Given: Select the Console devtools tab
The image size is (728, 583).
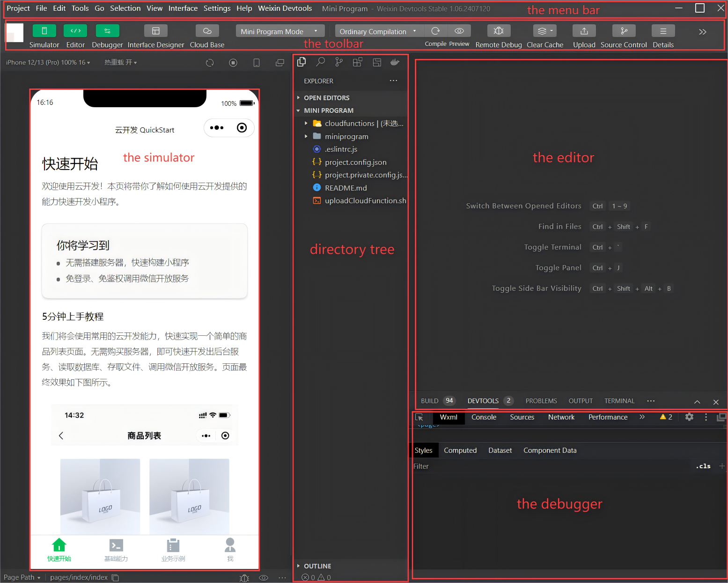Looking at the screenshot, I should (x=484, y=417).
